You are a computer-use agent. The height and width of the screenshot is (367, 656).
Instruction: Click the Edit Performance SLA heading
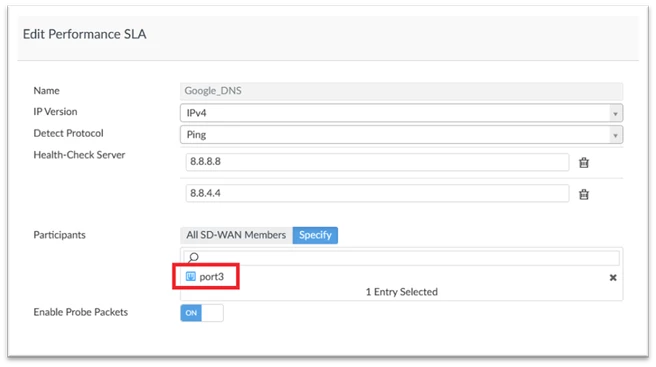[x=85, y=34]
